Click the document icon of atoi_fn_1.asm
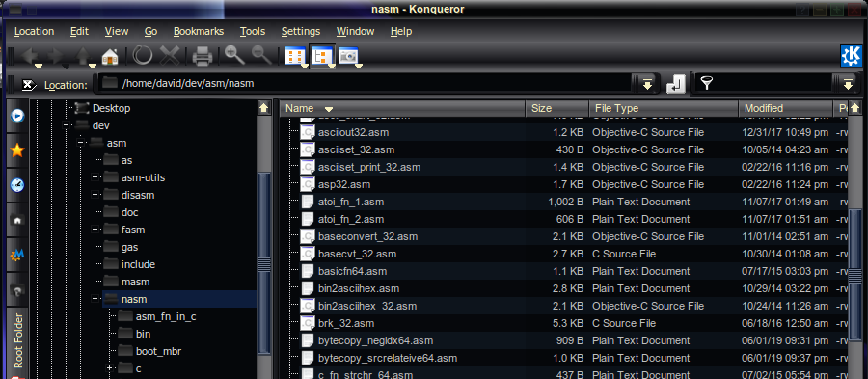868x379 pixels. tap(308, 202)
